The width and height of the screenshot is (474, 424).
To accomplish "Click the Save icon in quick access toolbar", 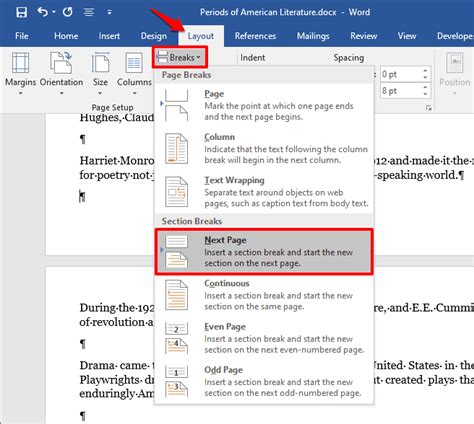I will [x=21, y=12].
